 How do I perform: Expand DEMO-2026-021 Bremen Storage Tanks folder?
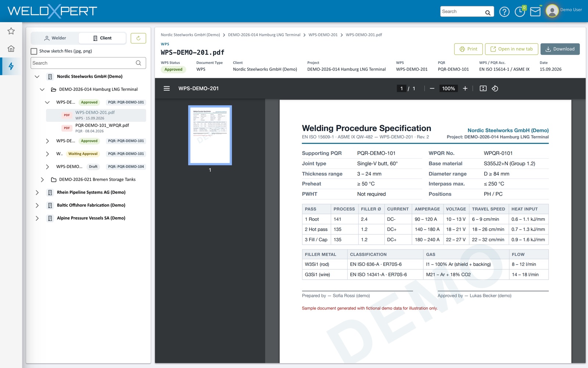(x=42, y=180)
